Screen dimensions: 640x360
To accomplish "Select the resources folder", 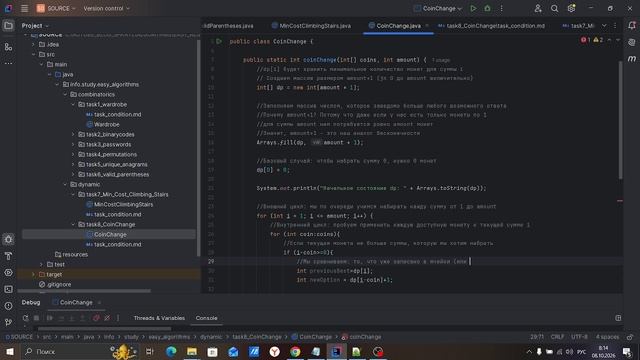I will [75, 254].
